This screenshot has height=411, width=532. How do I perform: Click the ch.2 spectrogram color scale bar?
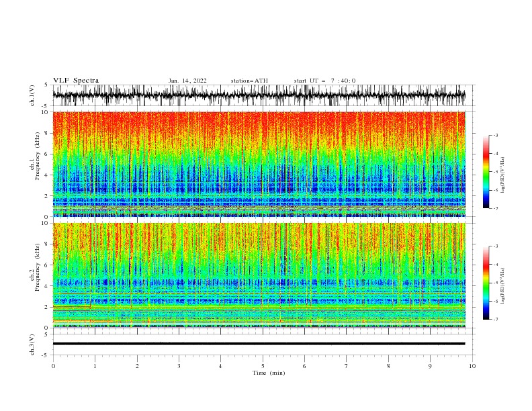click(x=486, y=283)
